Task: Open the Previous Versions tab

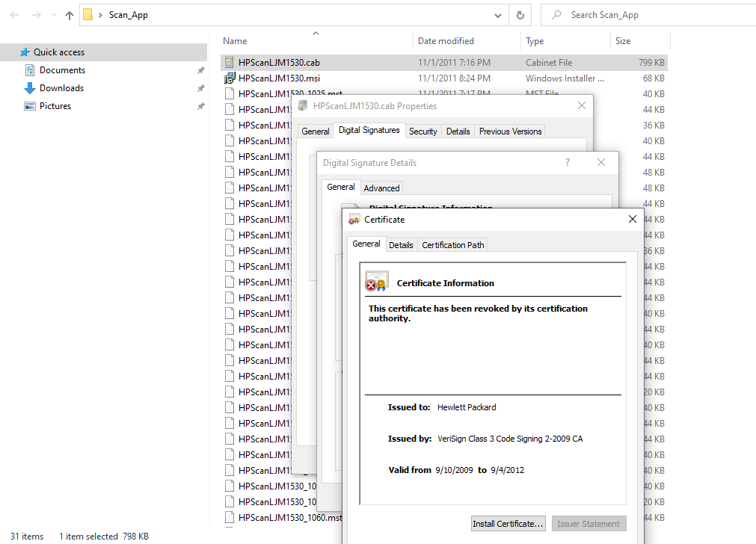Action: click(x=509, y=131)
